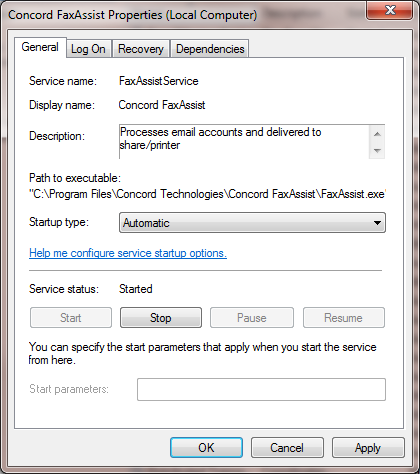
Task: Click the description scroll up arrow
Action: [x=377, y=134]
